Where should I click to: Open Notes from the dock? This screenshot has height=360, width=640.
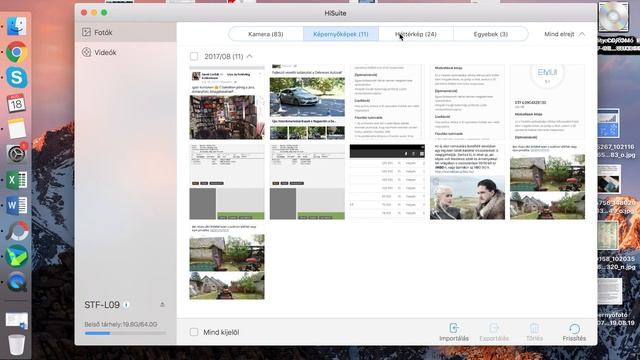tap(16, 129)
